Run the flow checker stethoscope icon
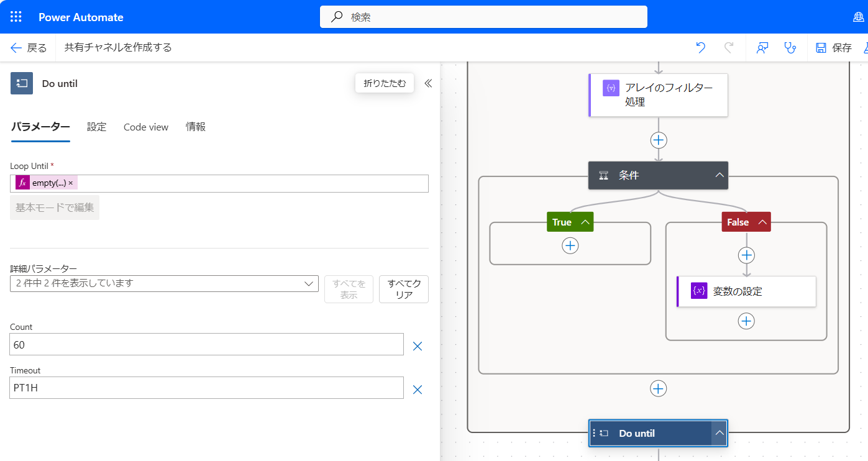The height and width of the screenshot is (461, 868). click(790, 47)
